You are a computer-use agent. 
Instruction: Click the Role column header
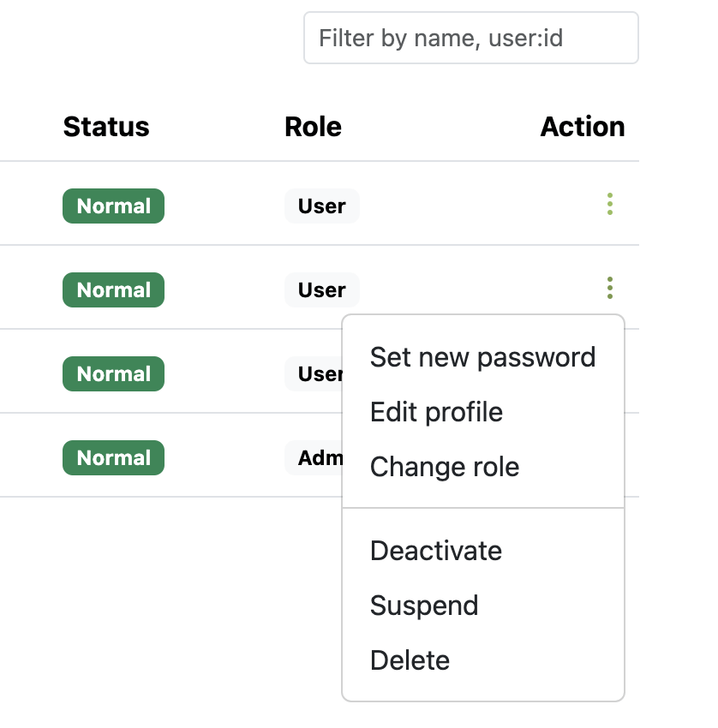click(313, 127)
